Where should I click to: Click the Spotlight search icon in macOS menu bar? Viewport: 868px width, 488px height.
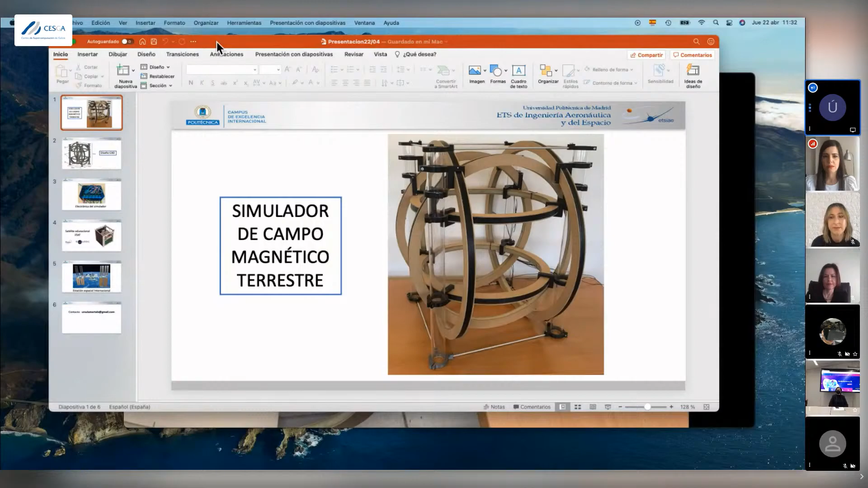[716, 23]
